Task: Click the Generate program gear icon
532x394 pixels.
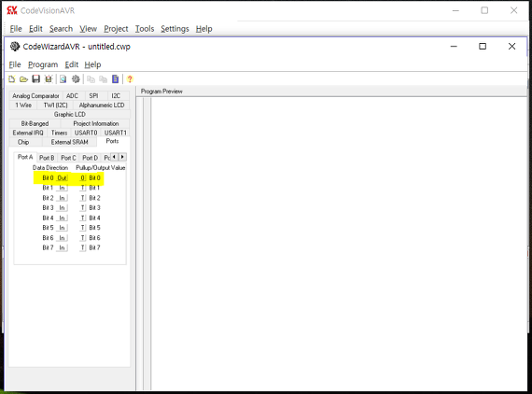Action: 76,79
